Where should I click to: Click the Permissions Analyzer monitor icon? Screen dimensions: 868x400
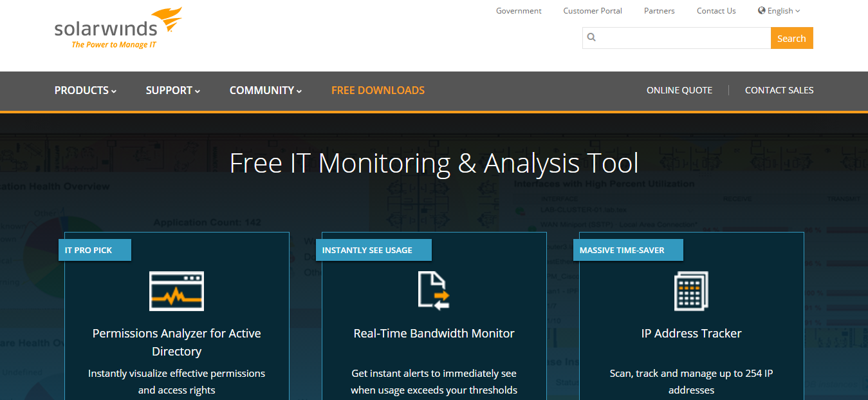coord(177,291)
